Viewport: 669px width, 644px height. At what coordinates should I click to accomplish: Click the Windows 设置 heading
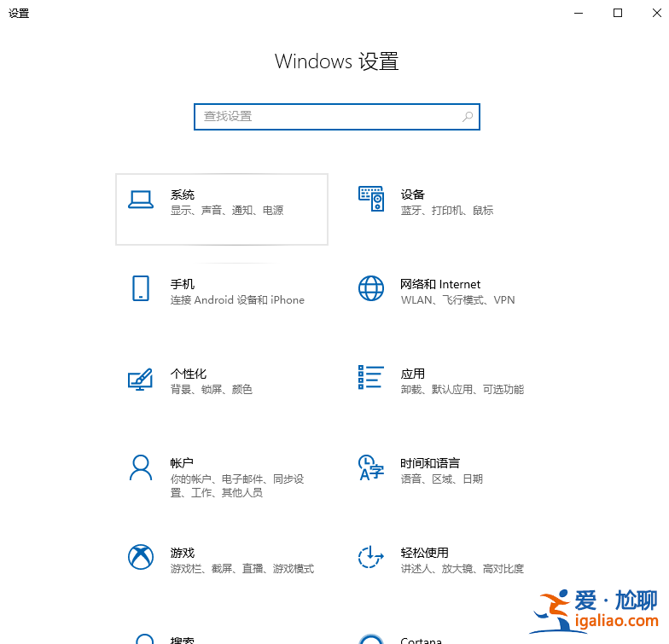[x=336, y=61]
